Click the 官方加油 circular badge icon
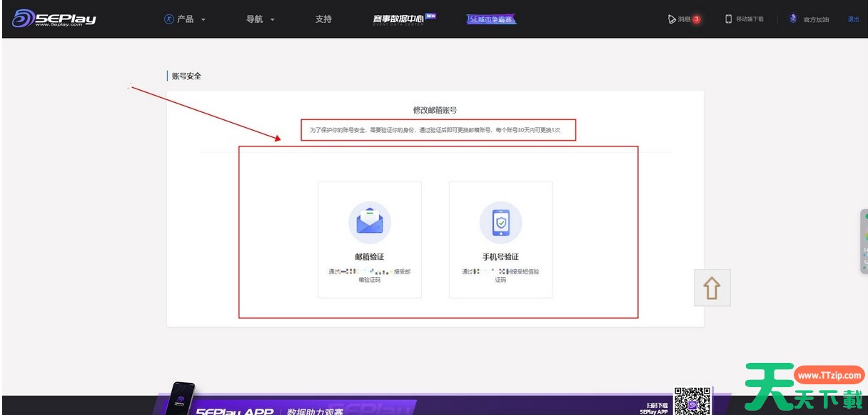The image size is (868, 415). click(x=792, y=19)
